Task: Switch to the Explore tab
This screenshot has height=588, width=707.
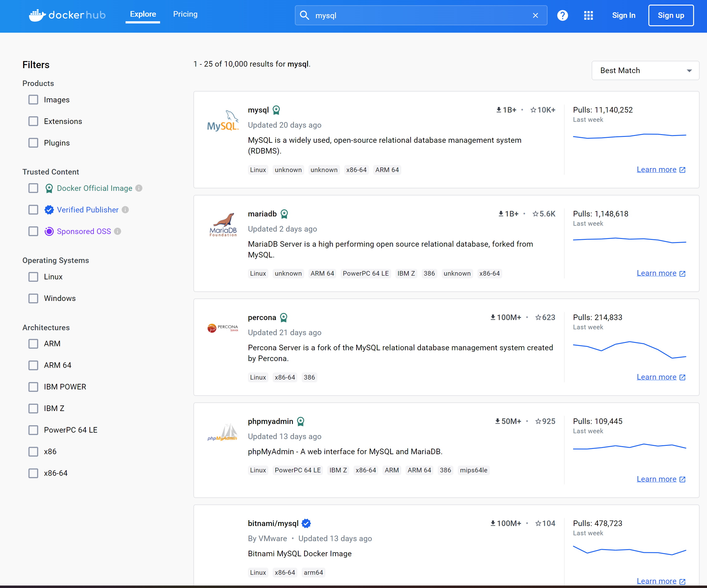Action: tap(143, 14)
